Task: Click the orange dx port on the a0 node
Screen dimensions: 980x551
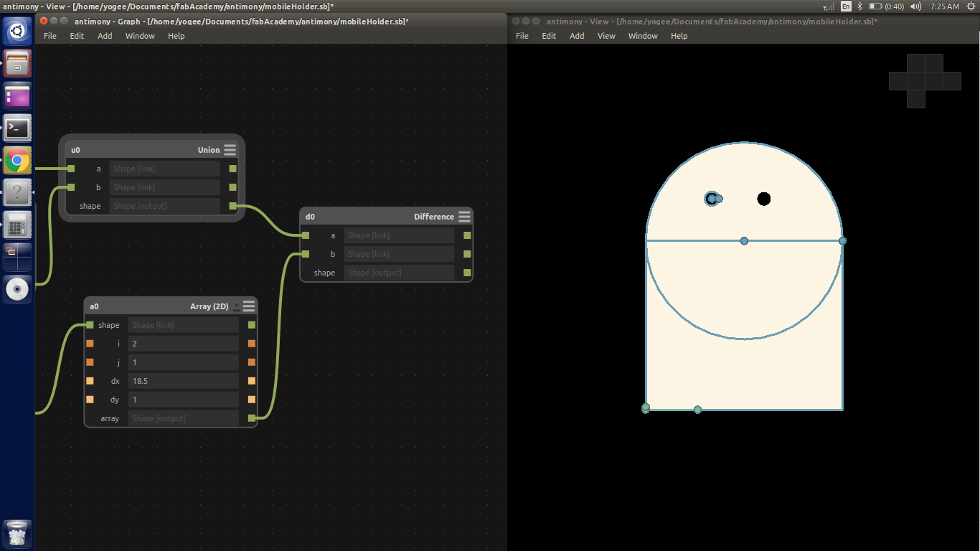Action: [x=90, y=380]
